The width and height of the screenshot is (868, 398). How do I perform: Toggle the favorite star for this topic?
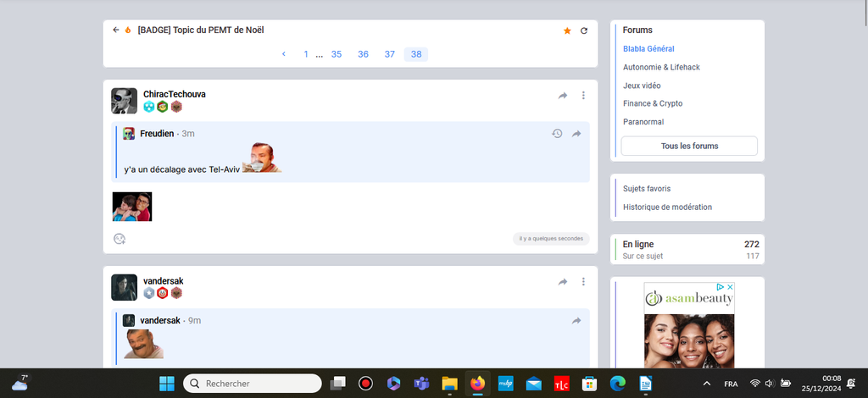(567, 30)
